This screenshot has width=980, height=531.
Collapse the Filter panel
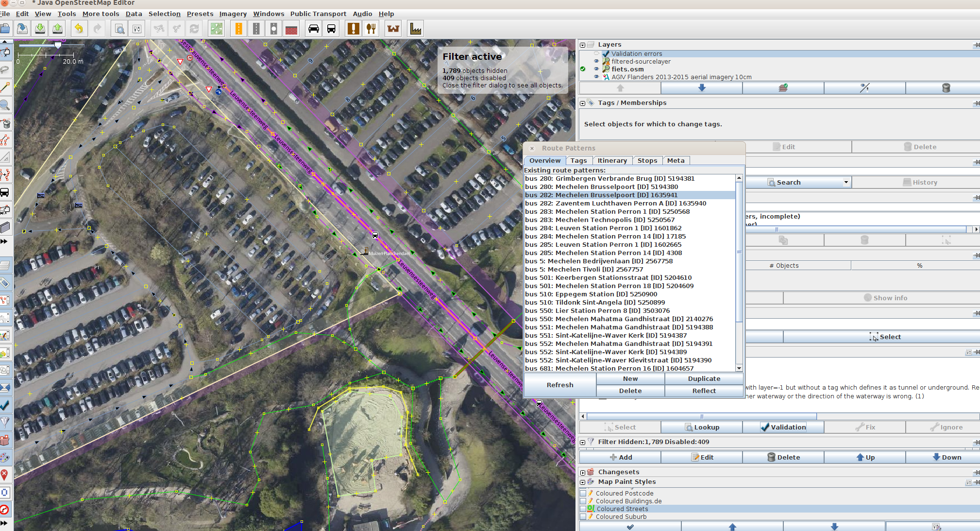point(583,442)
